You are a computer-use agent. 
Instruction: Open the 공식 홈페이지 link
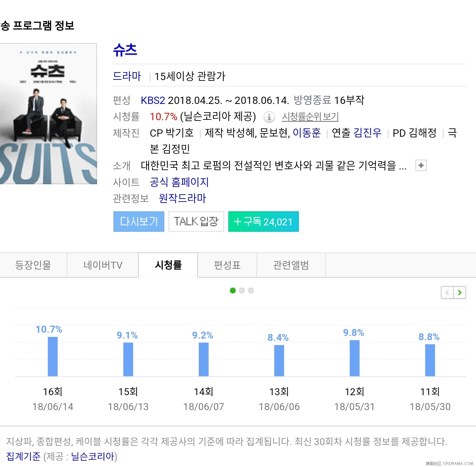coord(179,182)
